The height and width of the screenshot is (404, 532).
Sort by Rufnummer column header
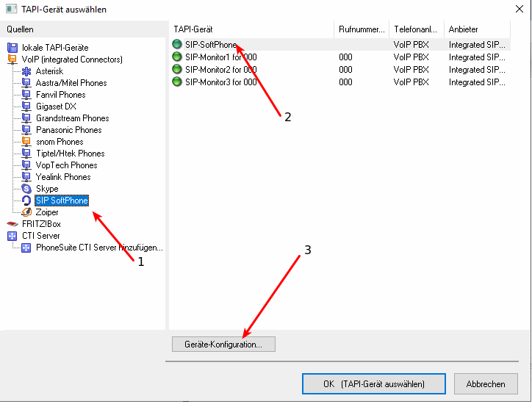(x=362, y=29)
